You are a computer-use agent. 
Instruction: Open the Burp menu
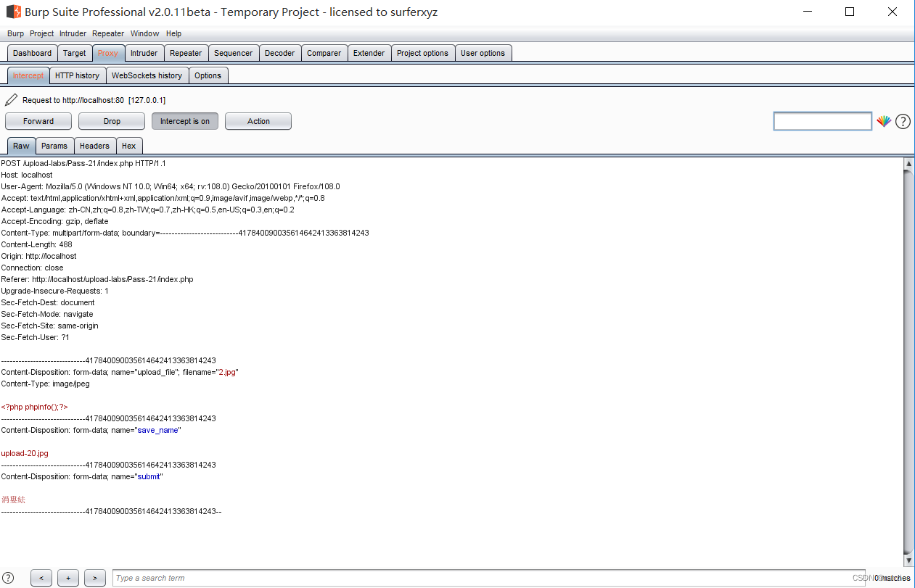(x=15, y=33)
